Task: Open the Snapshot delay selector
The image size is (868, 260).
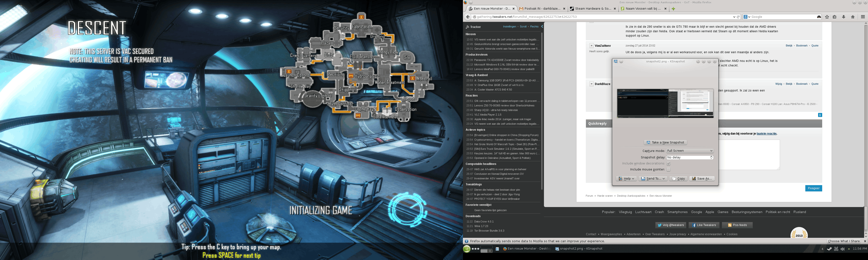Action: 689,157
